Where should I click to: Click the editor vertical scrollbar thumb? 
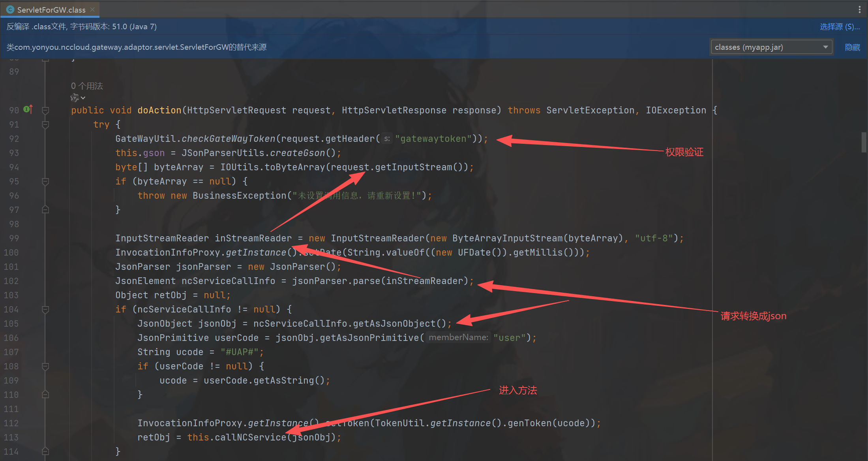pyautogui.click(x=864, y=142)
